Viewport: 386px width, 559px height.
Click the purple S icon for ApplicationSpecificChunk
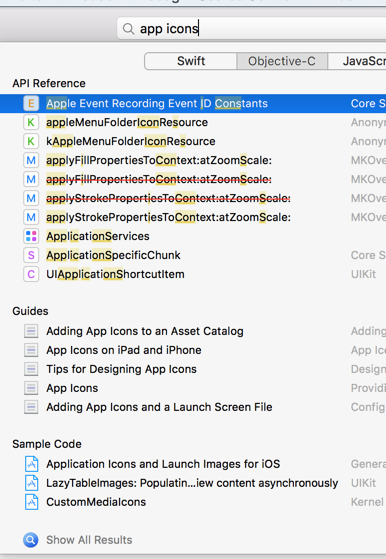31,255
